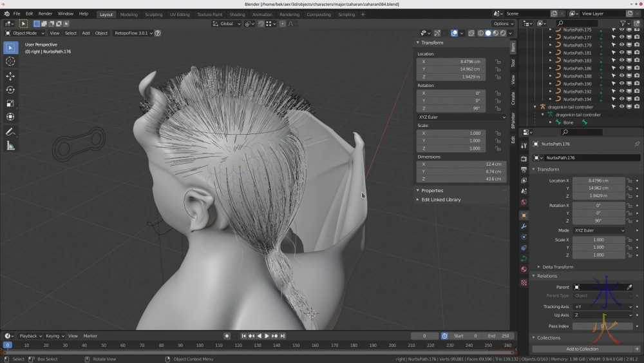Image resolution: width=644 pixels, height=363 pixels.
Task: Hide NurbsPath.177 using its eye icon
Action: [621, 37]
